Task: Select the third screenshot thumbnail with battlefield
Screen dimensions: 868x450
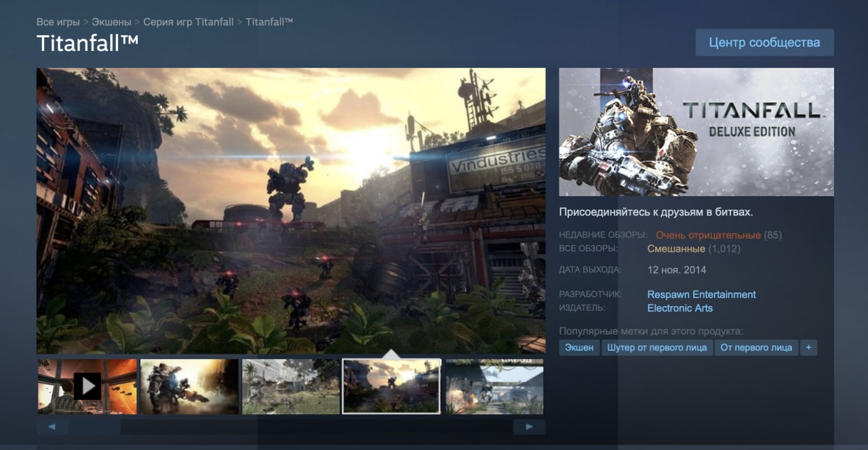Action: click(291, 386)
